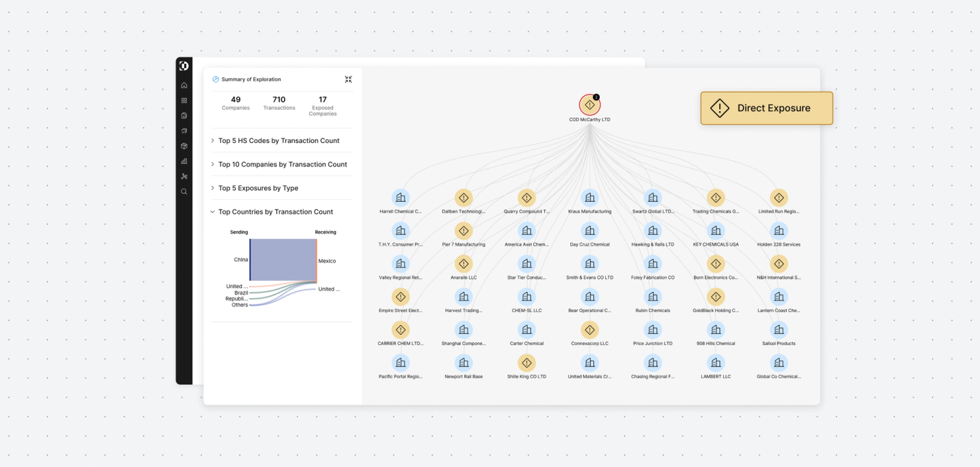Open the Home icon in dark sidebar
The image size is (980, 467).
[184, 85]
